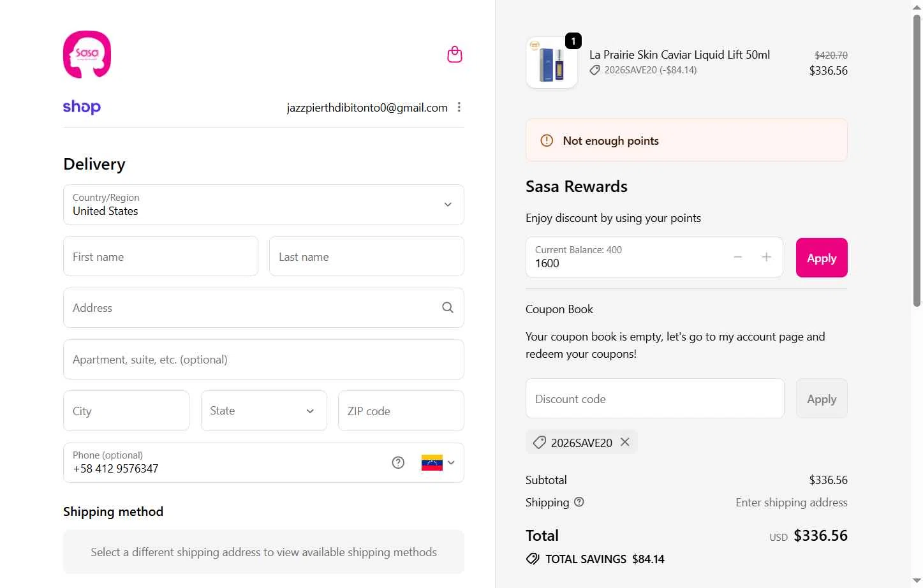Screen dimensions: 923x588
Task: Decrease reward points with minus button
Action: [x=738, y=257]
